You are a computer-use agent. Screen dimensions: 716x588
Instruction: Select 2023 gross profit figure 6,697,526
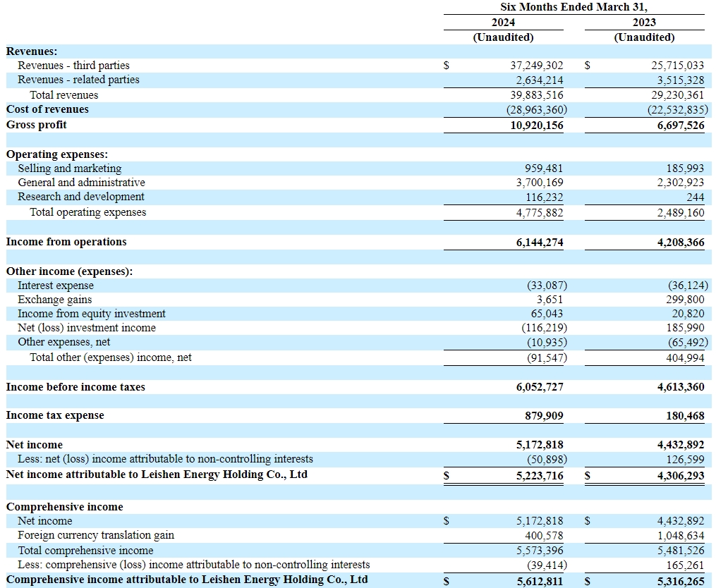(x=675, y=125)
